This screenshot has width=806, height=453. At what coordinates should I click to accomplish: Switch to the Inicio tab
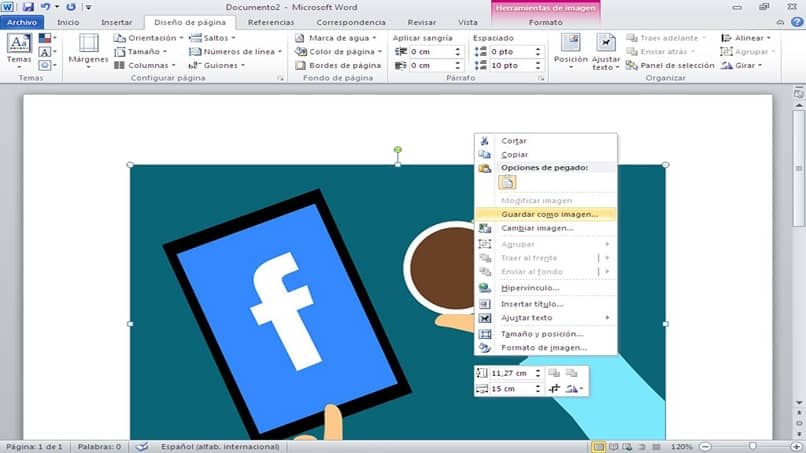(68, 22)
